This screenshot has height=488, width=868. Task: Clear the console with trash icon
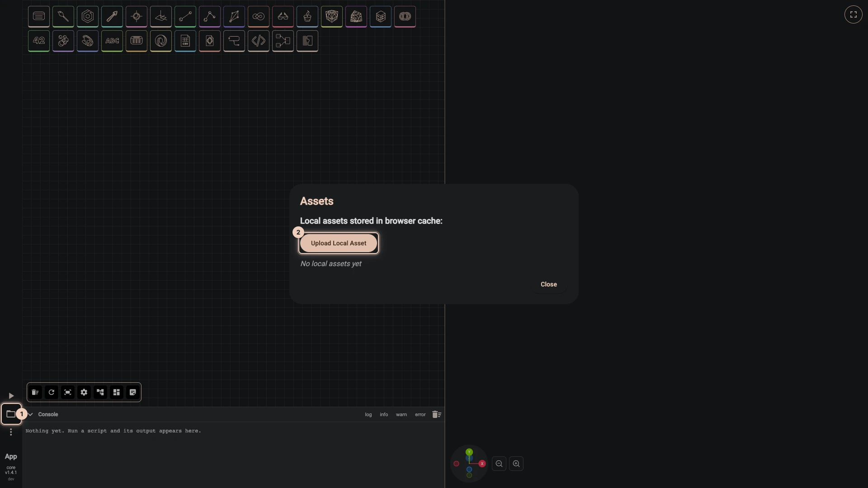point(436,414)
